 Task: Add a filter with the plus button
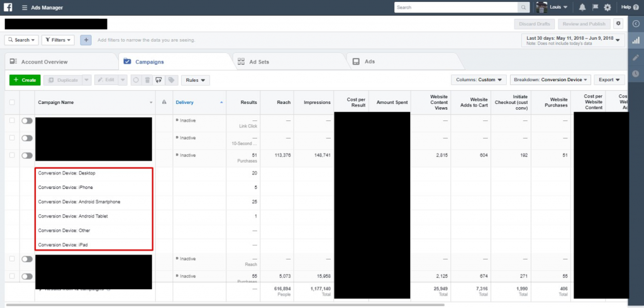pos(86,40)
